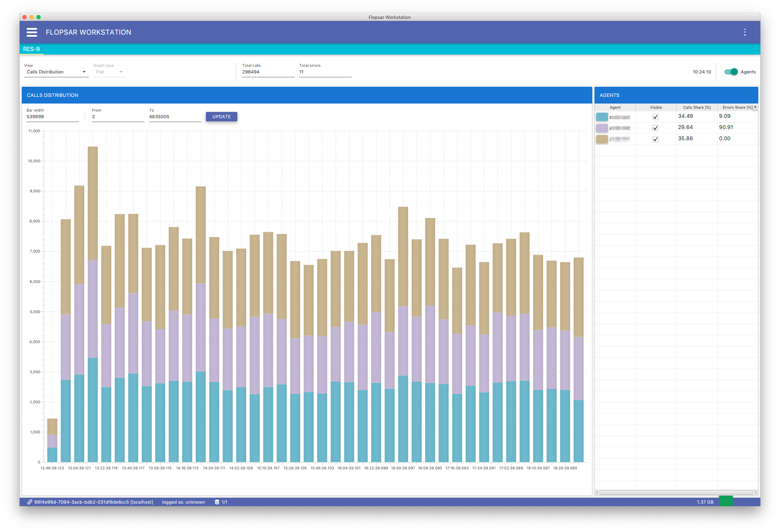The image size is (780, 532).
Task: Click the scrollbar left arrow in Agents panel
Action: (597, 492)
